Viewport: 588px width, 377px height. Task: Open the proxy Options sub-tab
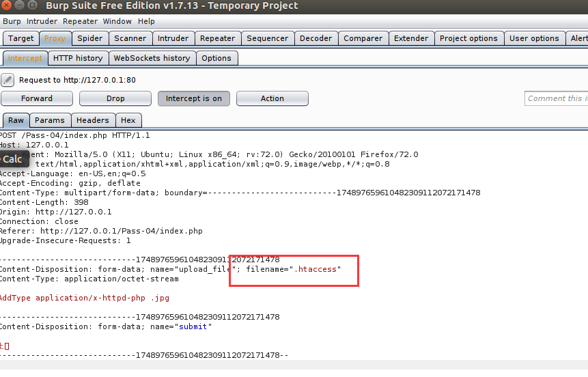point(216,58)
